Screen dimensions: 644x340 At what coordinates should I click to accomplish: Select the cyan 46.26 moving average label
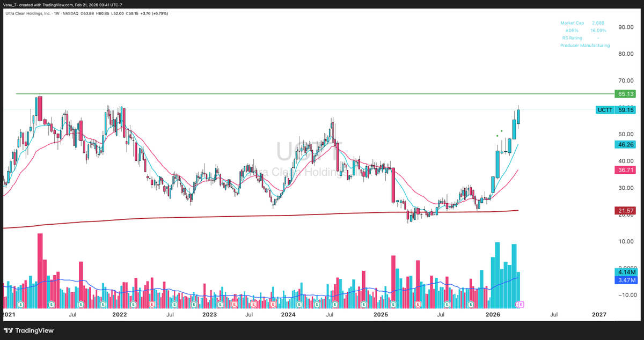[626, 144]
